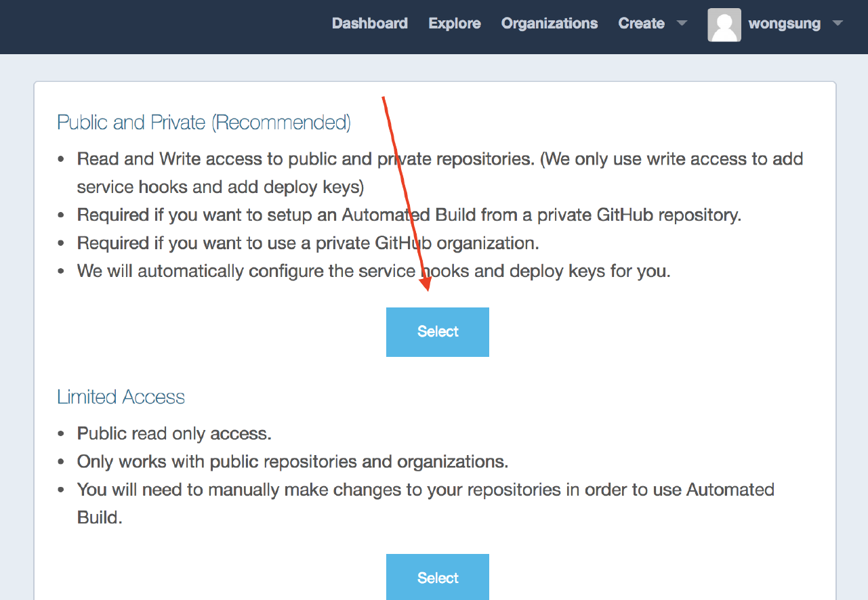868x600 pixels.
Task: Click the manually make changes bullet text
Action: coord(425,490)
